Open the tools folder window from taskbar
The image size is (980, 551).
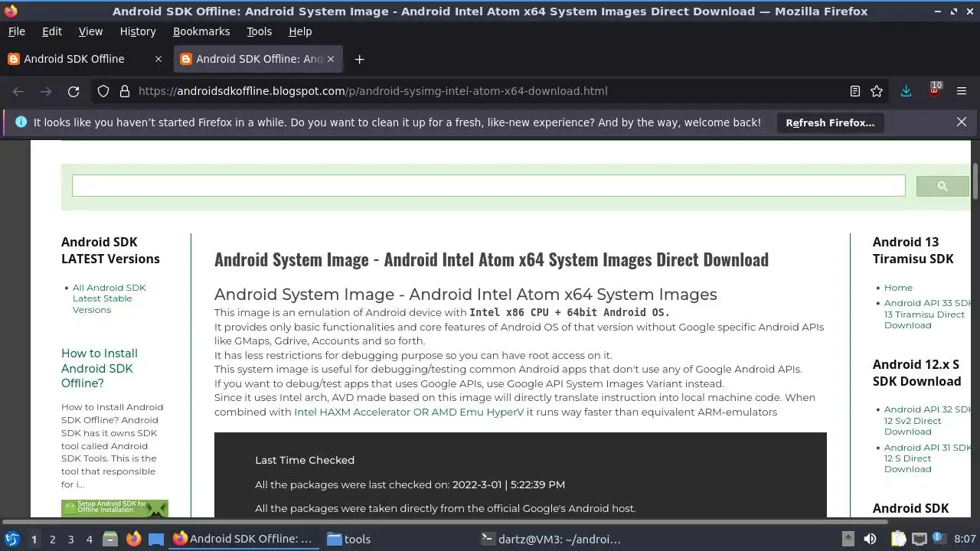tap(349, 539)
